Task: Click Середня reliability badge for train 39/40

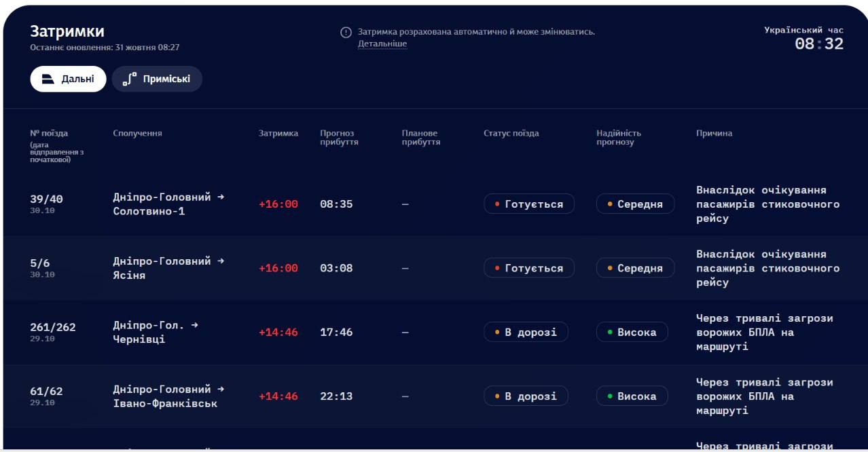Action: [x=636, y=204]
